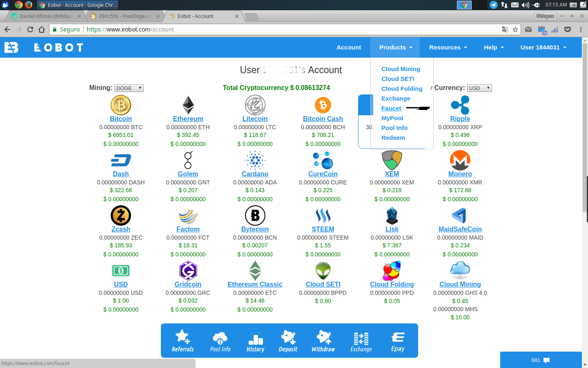The image size is (588, 368).
Task: Click the Cloud Folding colorful icon
Action: pos(392,271)
